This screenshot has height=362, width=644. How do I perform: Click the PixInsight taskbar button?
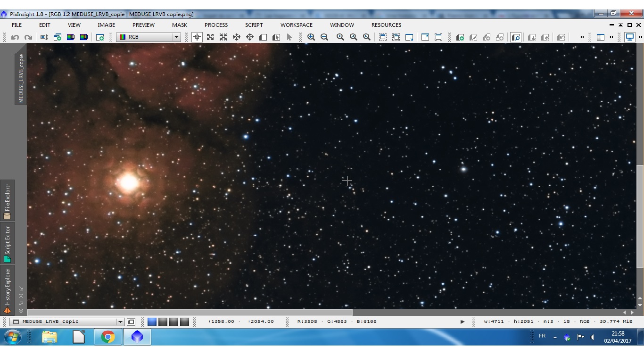(137, 337)
